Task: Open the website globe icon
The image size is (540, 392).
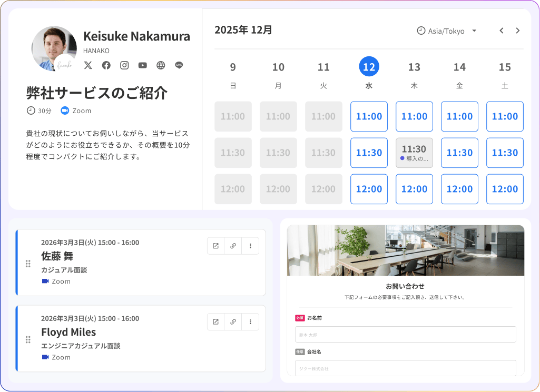Action: click(x=161, y=65)
